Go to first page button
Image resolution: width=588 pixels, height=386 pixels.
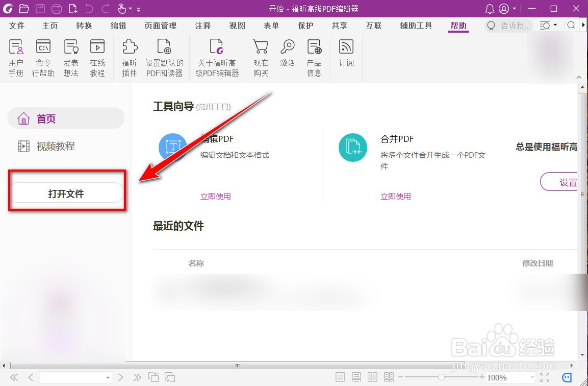click(x=14, y=377)
